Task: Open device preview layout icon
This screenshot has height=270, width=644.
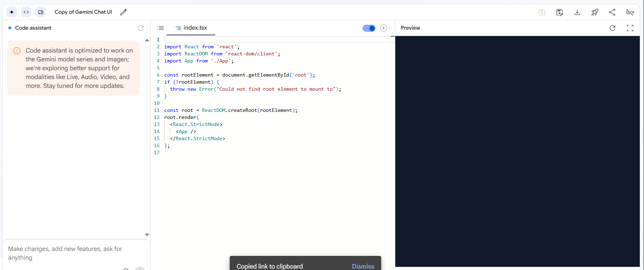Action: 41,12
